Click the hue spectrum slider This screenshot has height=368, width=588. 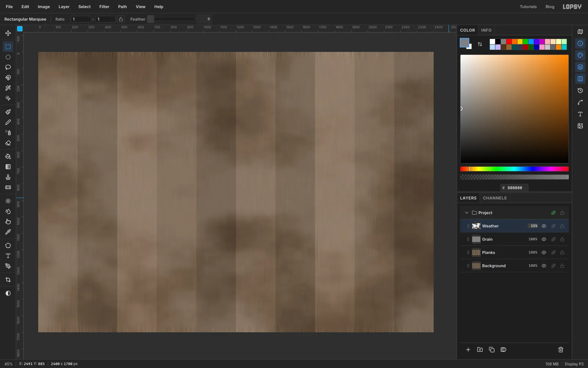pyautogui.click(x=514, y=169)
